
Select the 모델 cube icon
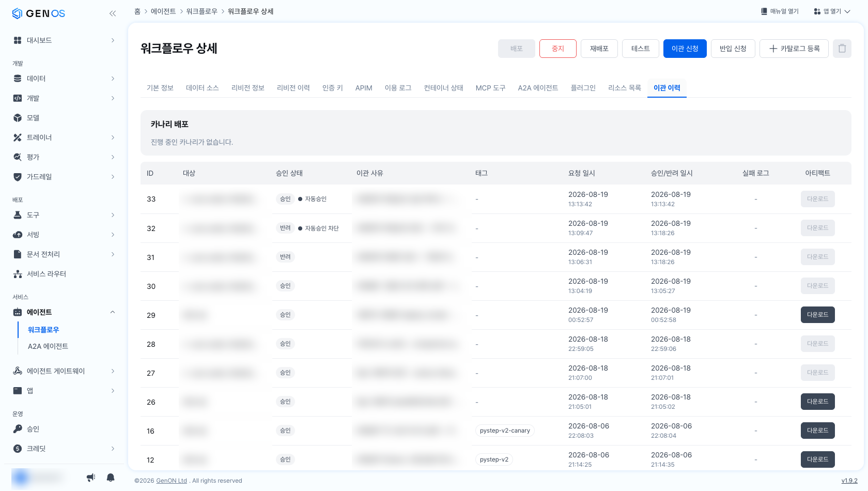point(18,118)
